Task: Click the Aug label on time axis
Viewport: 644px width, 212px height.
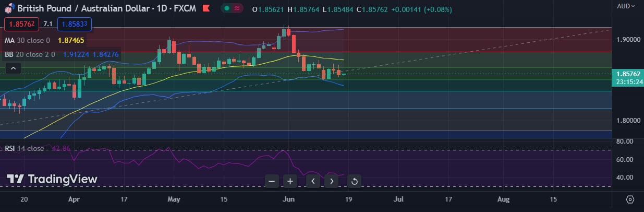Action: pos(504,199)
